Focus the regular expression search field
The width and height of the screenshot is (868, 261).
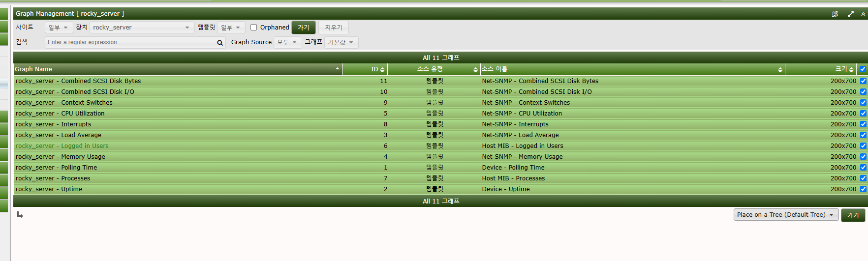(131, 42)
